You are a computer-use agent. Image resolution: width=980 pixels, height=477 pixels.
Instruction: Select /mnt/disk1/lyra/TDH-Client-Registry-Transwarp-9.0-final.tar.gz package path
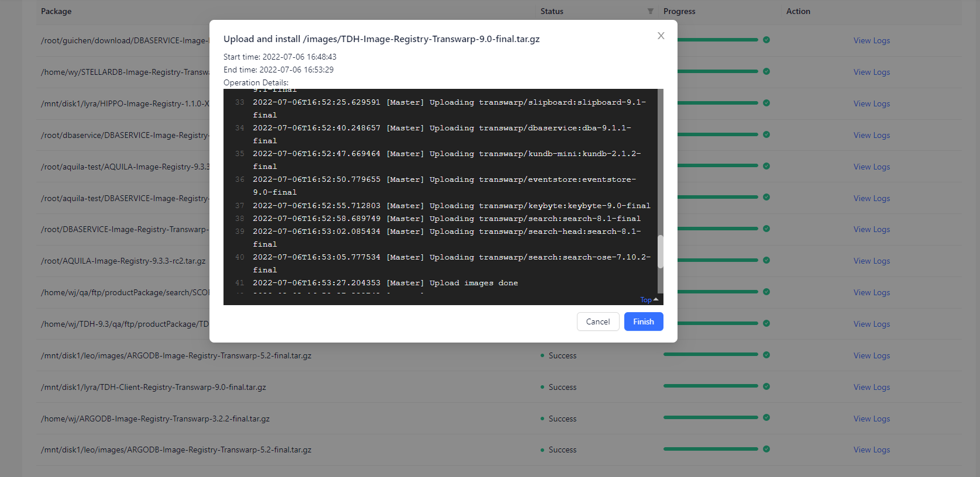coord(153,387)
